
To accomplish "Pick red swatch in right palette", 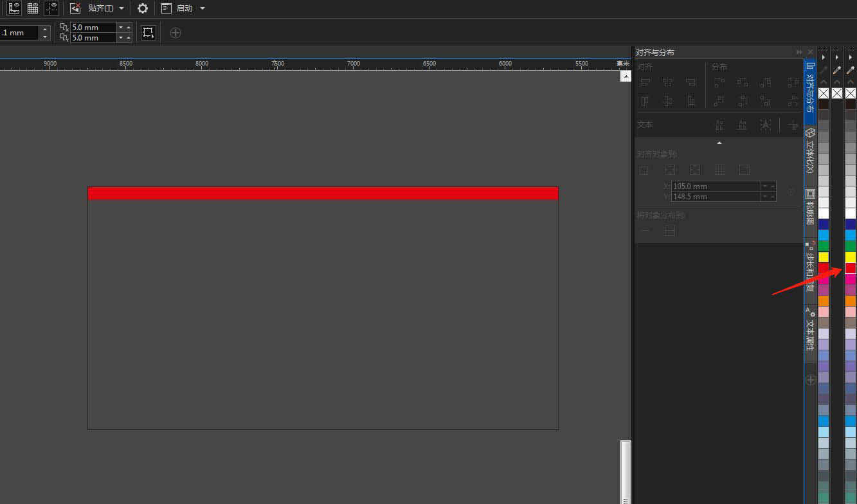I will 851,268.
